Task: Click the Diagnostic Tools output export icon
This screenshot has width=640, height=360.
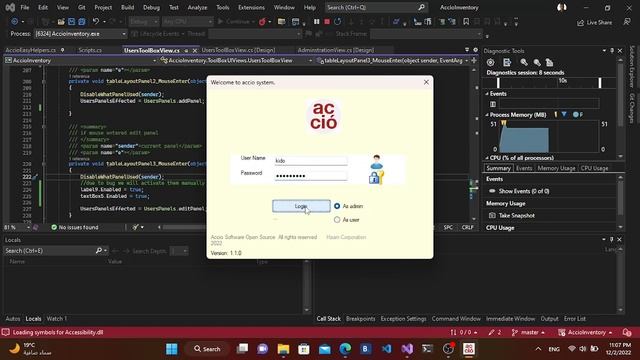Action: 507,62
